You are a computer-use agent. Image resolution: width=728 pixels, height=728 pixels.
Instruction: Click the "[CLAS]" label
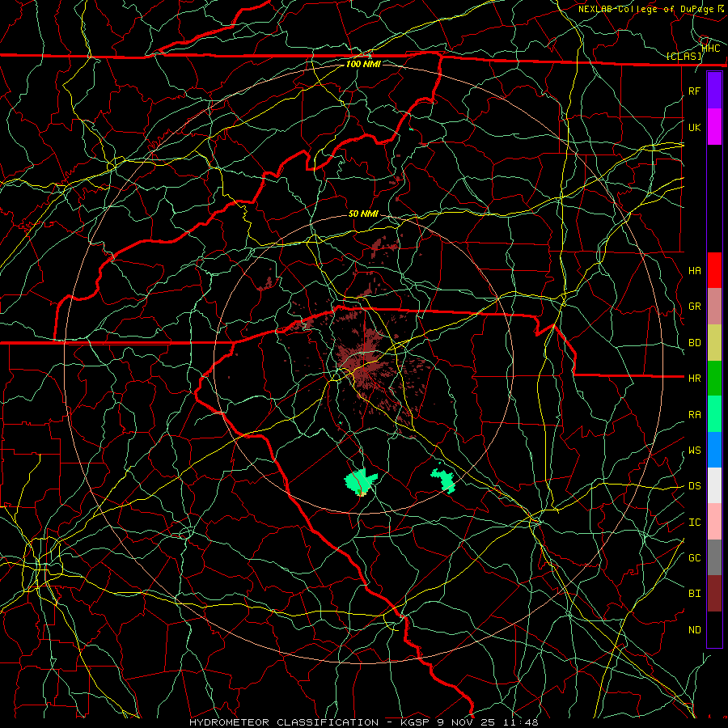click(x=684, y=56)
